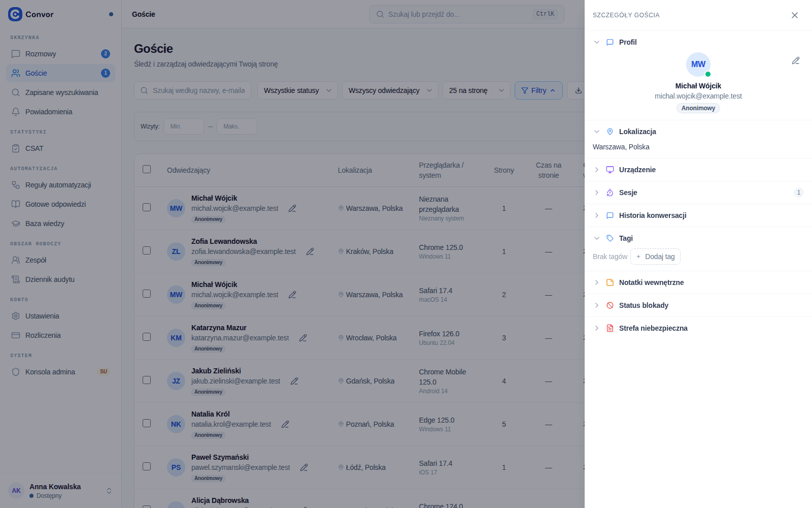This screenshot has height=508, width=812.
Task: Check the row of Natalia Król
Action: tap(147, 423)
